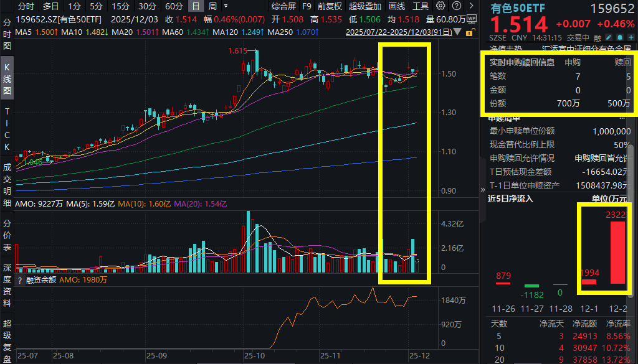Activate the 画线 drawing tool
This screenshot has width=638, height=364.
398,6
